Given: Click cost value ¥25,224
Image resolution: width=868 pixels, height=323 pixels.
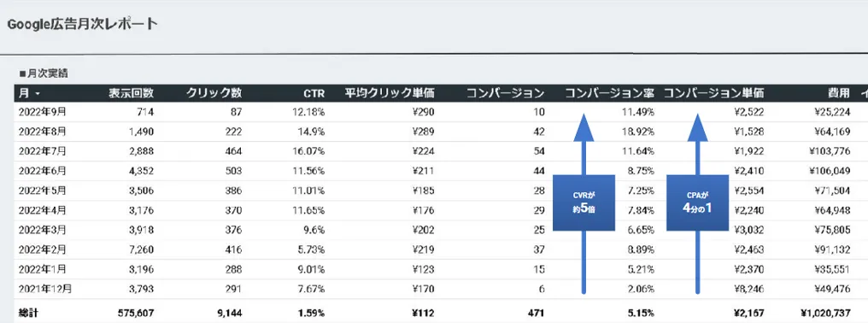Looking at the screenshot, I should click(833, 112).
